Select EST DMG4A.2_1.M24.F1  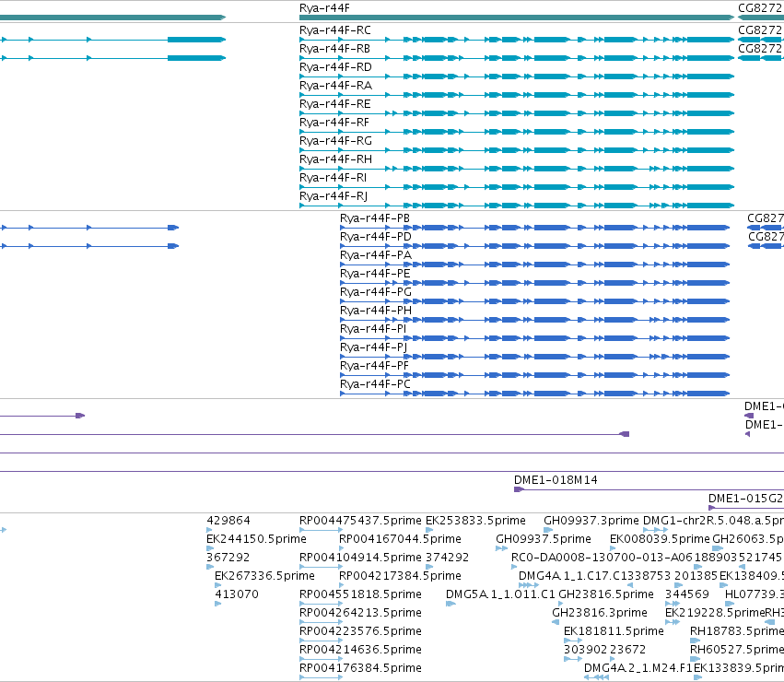coord(638,668)
